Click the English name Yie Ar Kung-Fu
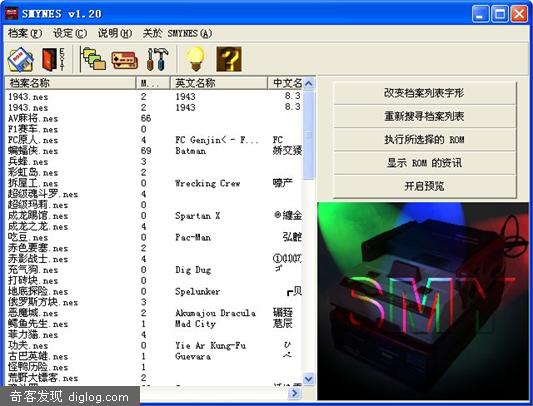Screen dimensions: 533x406 (210, 346)
